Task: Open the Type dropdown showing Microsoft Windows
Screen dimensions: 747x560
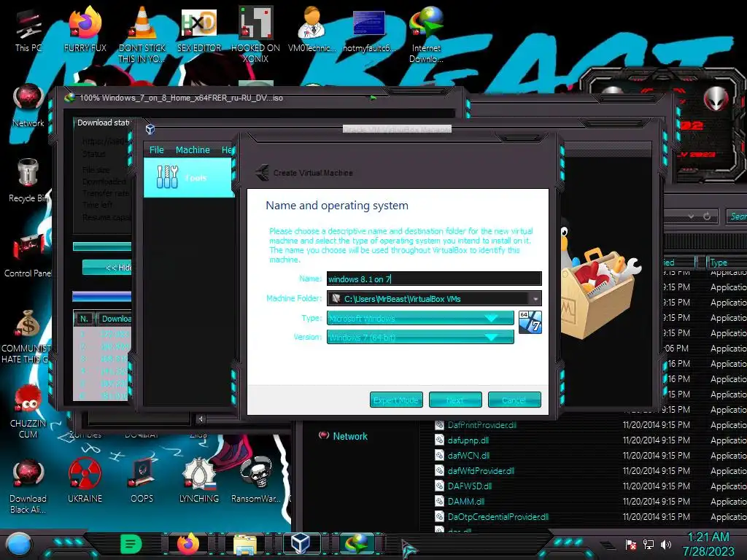Action: coord(420,318)
